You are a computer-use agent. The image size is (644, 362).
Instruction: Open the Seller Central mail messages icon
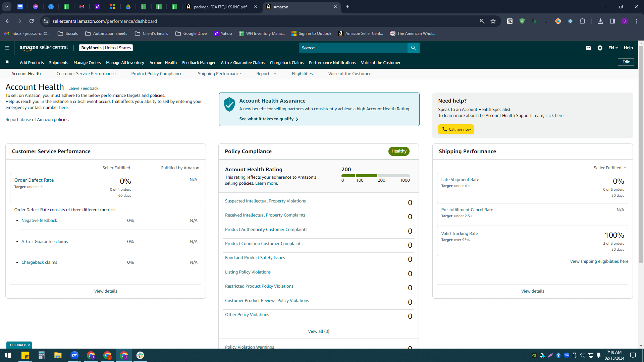(588, 48)
